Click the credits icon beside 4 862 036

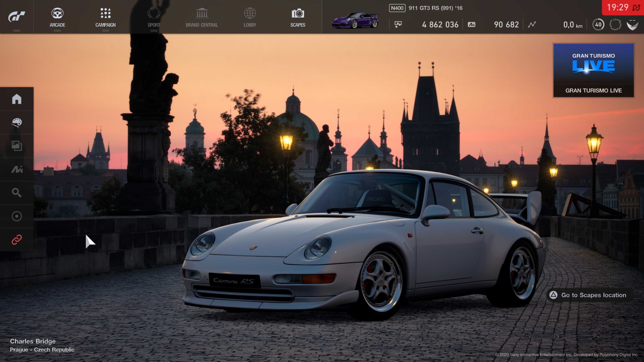(398, 24)
